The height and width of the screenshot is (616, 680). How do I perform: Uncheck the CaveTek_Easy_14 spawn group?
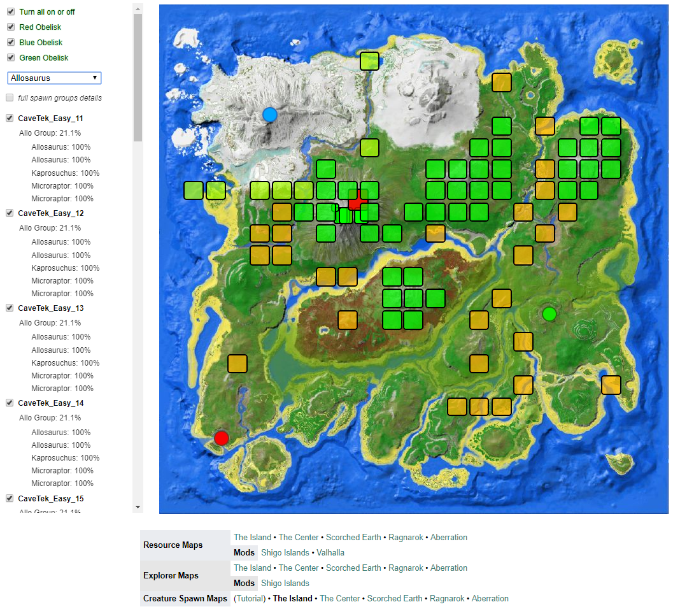[10, 403]
